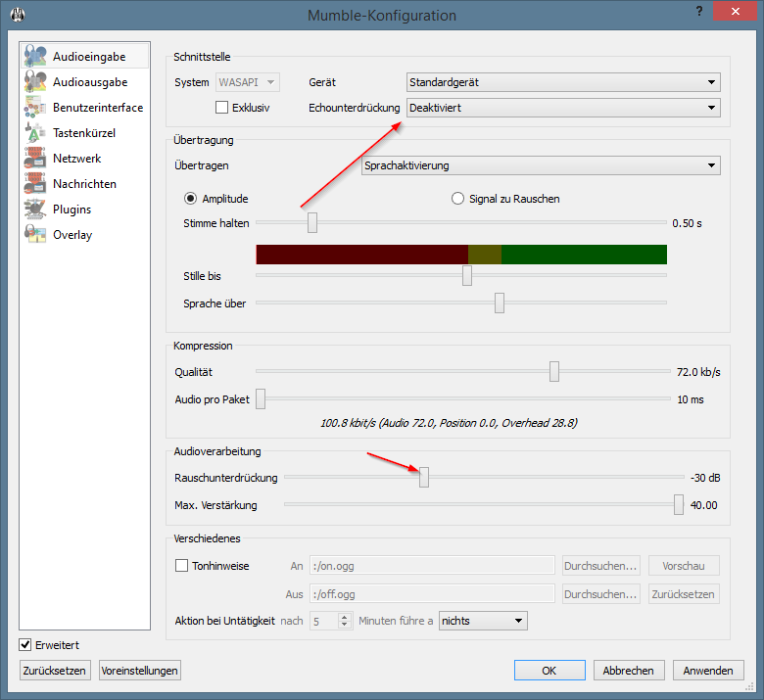Click the Abbrechen button
764x700 pixels.
tap(629, 671)
